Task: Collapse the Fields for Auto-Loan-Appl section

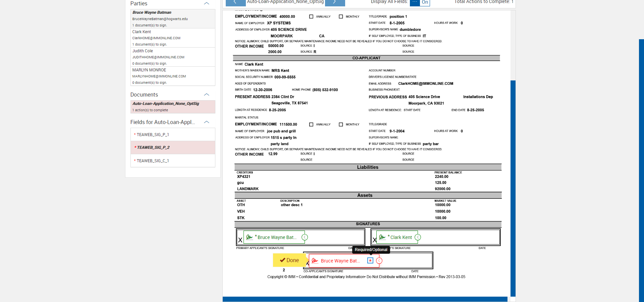Action: click(207, 122)
